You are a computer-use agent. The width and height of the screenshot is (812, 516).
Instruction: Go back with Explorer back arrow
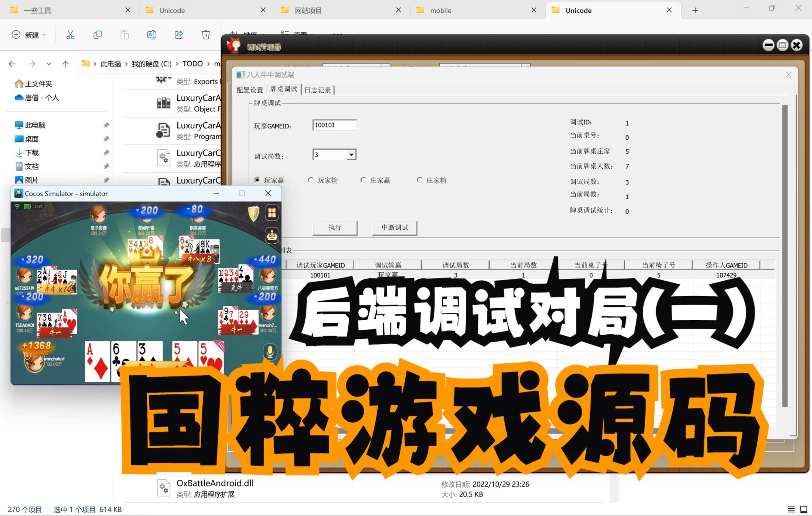pyautogui.click(x=12, y=64)
